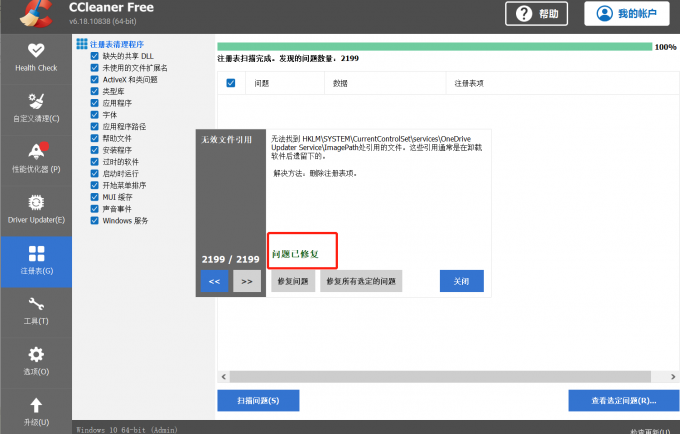This screenshot has width=680, height=434.
Task: Click the green scan progress bar
Action: pyautogui.click(x=435, y=47)
